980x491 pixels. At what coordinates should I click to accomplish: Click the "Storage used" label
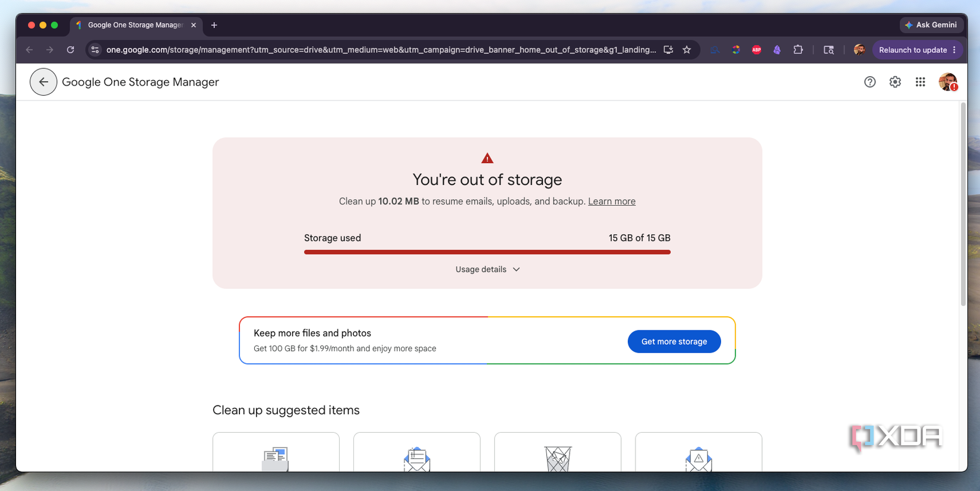333,238
